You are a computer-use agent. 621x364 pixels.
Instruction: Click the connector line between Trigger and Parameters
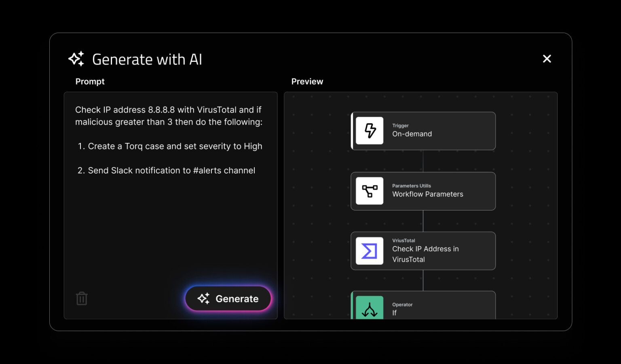point(423,162)
